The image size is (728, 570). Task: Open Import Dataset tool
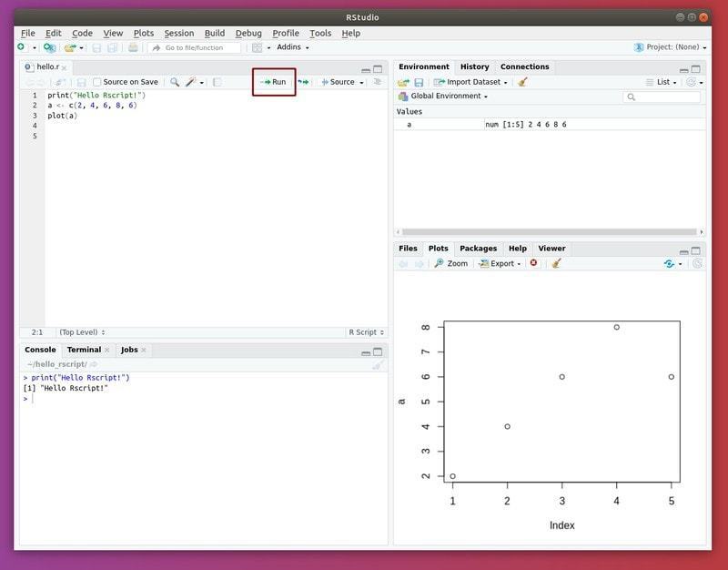[473, 81]
